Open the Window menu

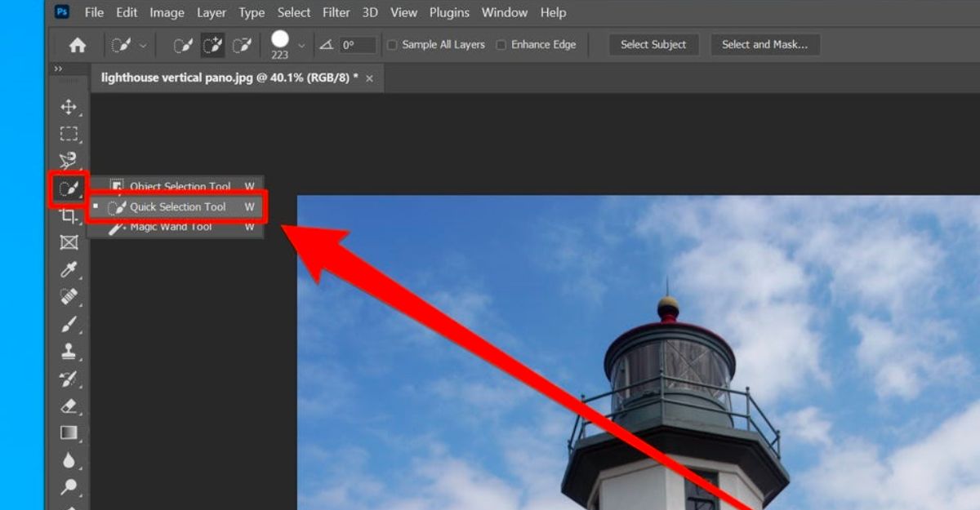505,12
